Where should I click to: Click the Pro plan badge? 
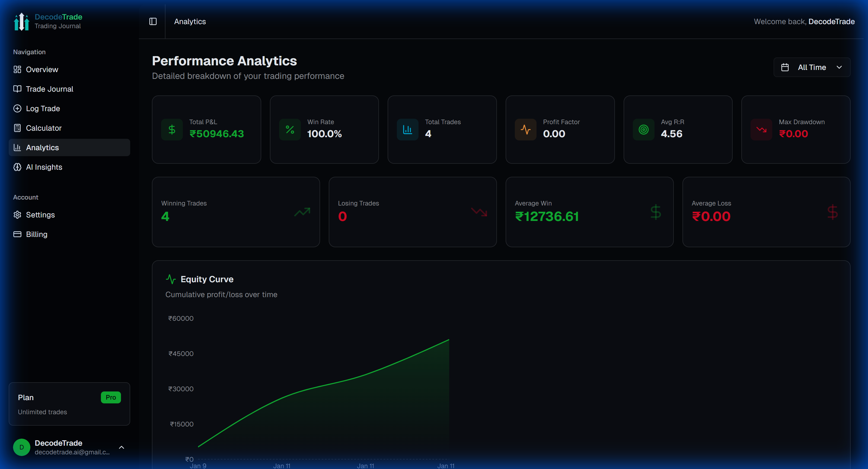(x=110, y=397)
